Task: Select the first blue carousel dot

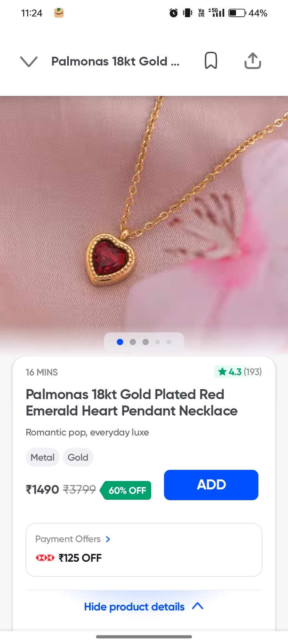Action: 120,342
